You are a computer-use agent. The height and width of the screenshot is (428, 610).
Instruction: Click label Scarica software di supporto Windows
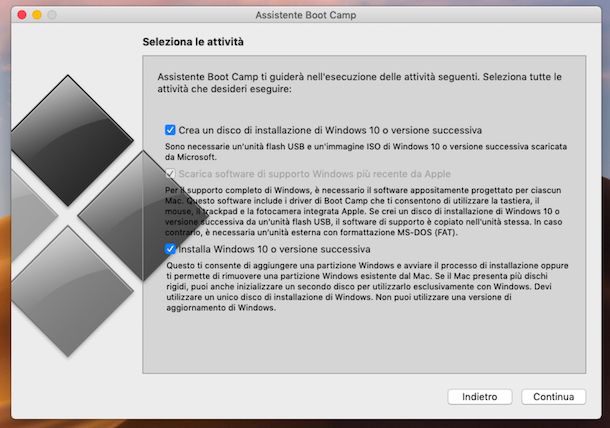point(314,174)
